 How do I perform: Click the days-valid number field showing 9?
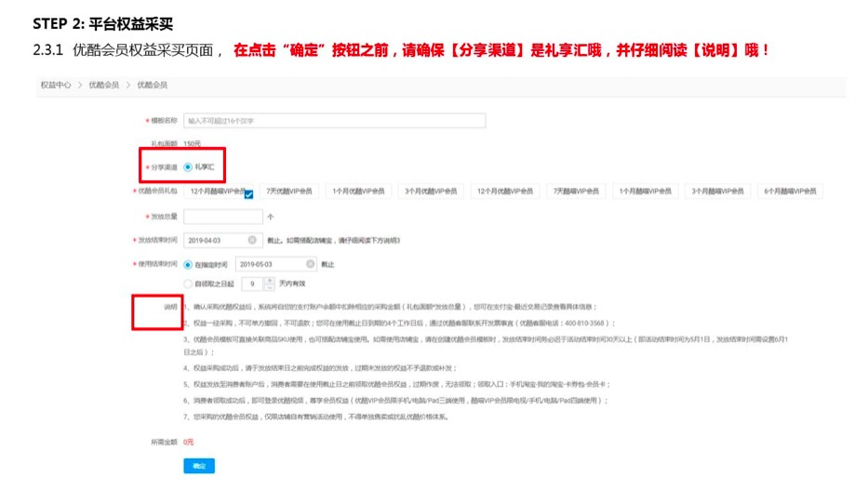pyautogui.click(x=253, y=284)
